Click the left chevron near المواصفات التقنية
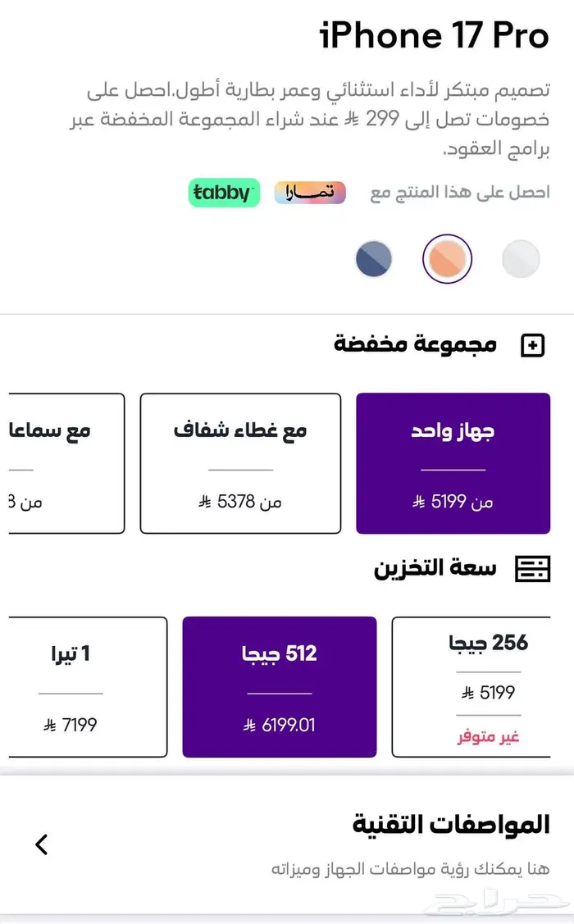 (41, 844)
